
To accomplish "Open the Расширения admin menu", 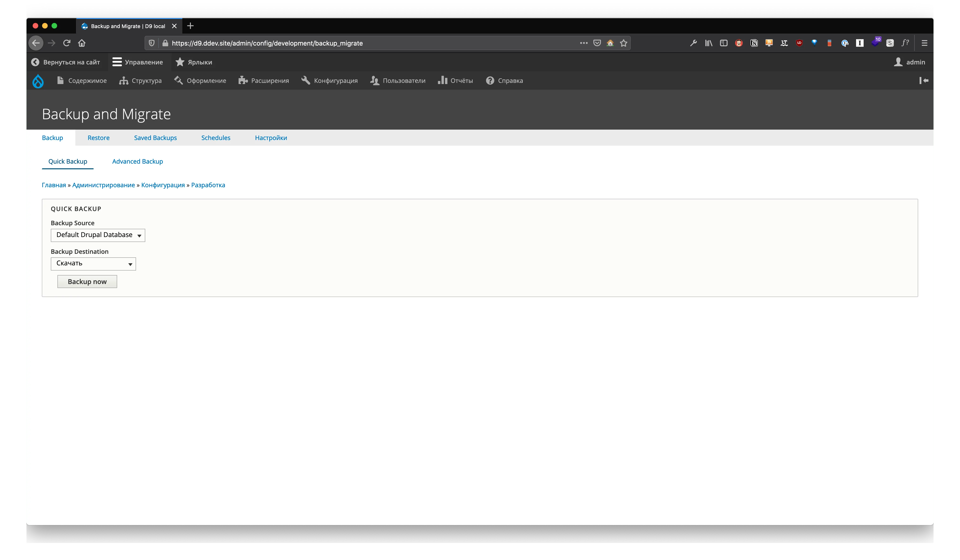I will [264, 81].
